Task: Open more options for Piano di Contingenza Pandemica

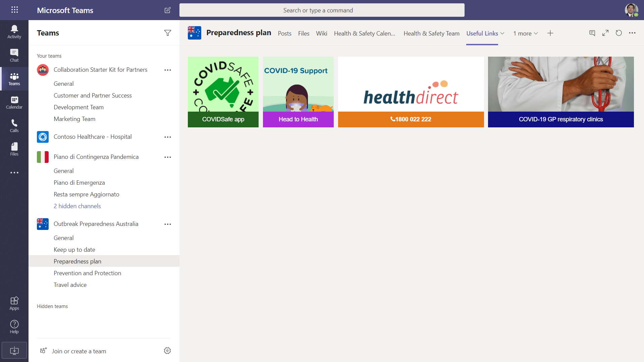Action: pyautogui.click(x=168, y=157)
